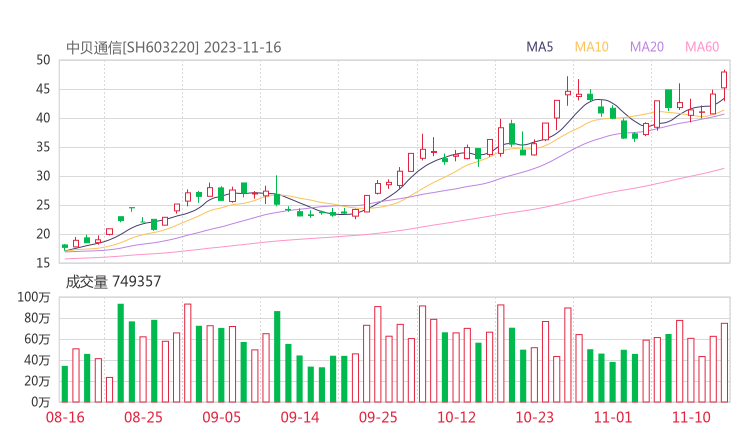Click the price axis value 20
Screen dimensions: 740x440
pos(43,234)
